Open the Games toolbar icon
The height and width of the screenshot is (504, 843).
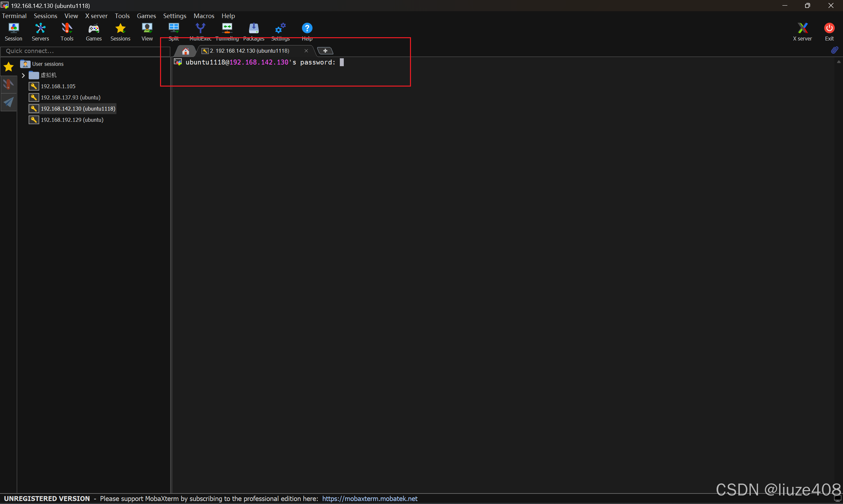[94, 32]
